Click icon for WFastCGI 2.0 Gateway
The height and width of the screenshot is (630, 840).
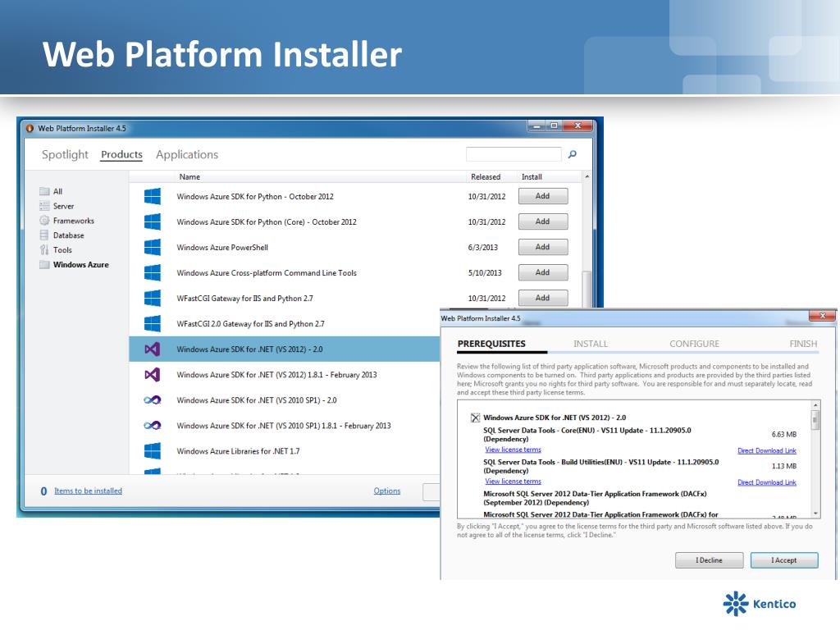[153, 323]
